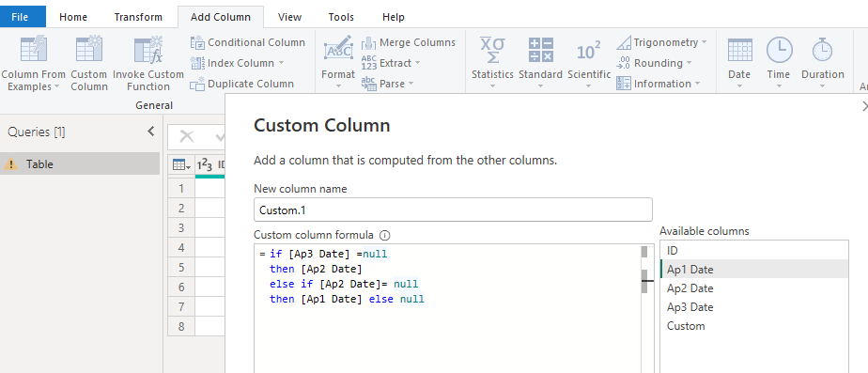
Task: Open the Help tab
Action: point(393,17)
